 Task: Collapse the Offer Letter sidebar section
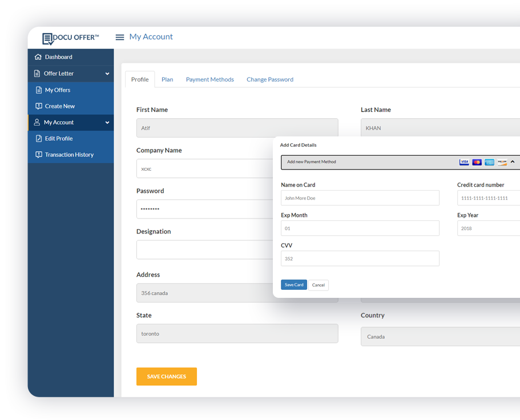click(x=107, y=74)
